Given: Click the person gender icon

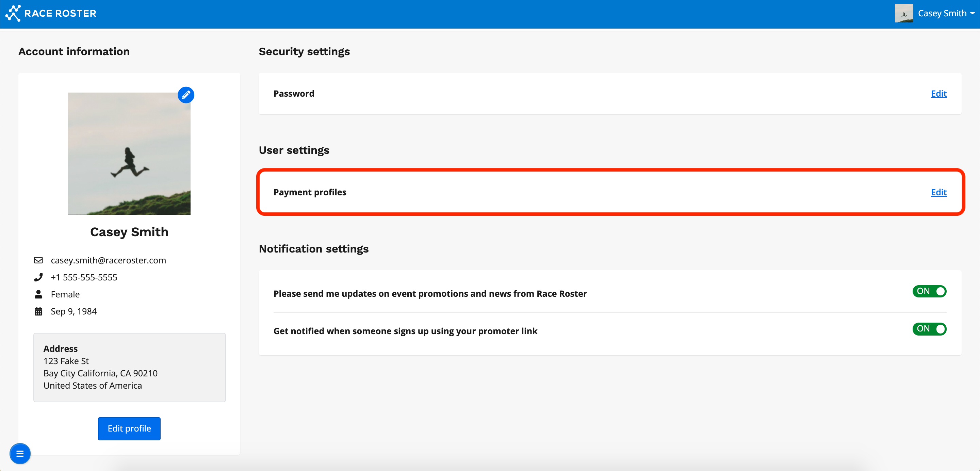Looking at the screenshot, I should pos(38,294).
